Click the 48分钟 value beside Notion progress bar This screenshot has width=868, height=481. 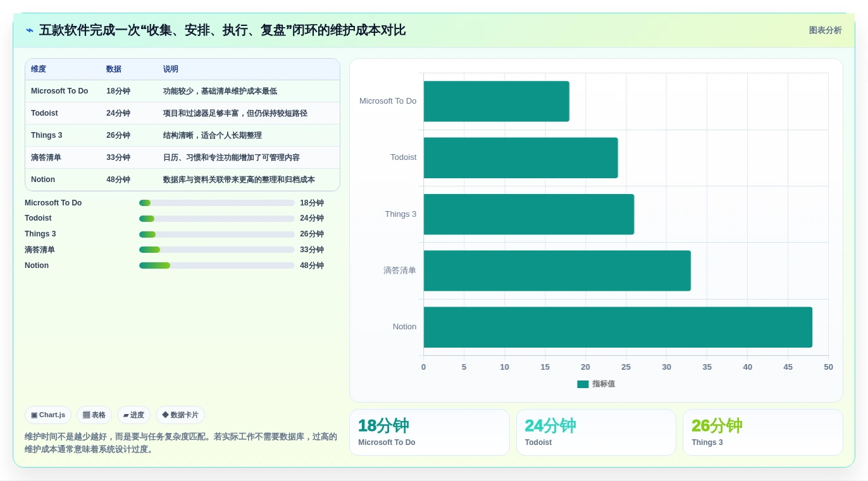[x=312, y=265]
